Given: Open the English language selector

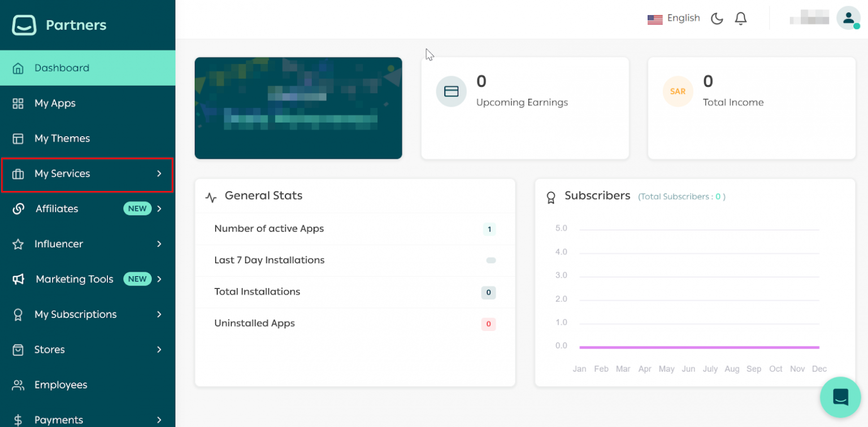Looking at the screenshot, I should pos(674,19).
